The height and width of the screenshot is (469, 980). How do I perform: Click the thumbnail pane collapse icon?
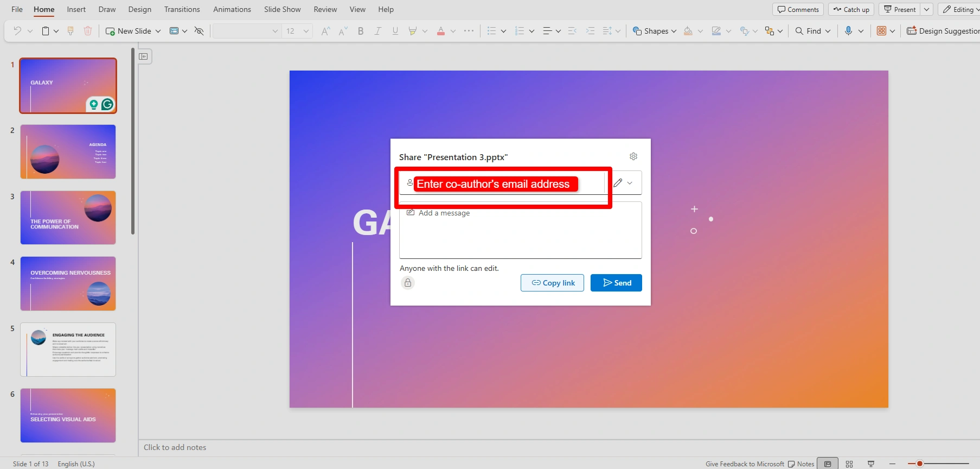pos(143,56)
